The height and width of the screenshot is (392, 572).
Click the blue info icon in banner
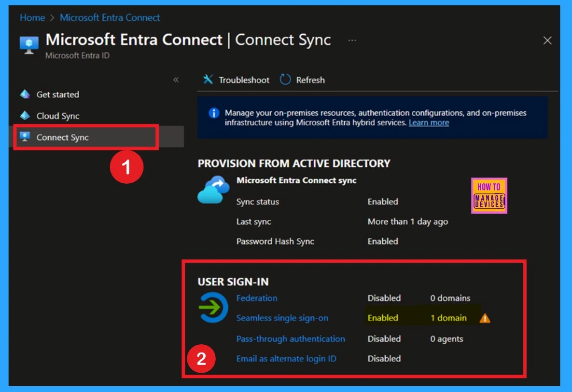(x=213, y=113)
